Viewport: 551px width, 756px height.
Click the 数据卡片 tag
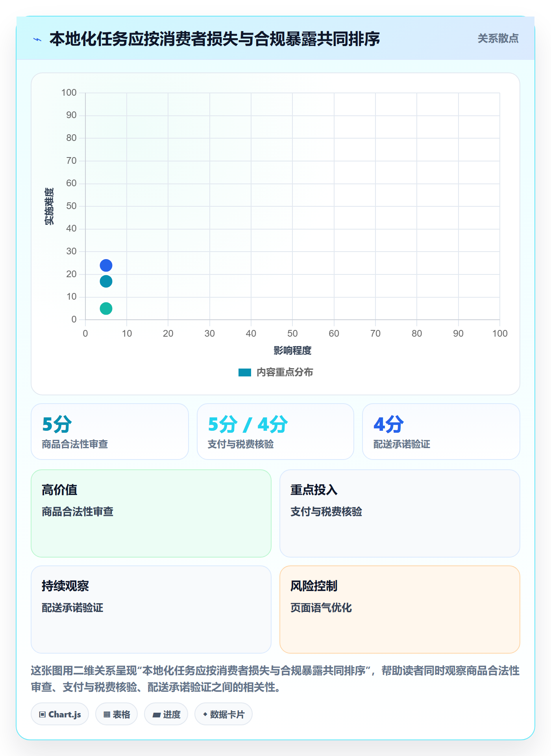coord(224,714)
